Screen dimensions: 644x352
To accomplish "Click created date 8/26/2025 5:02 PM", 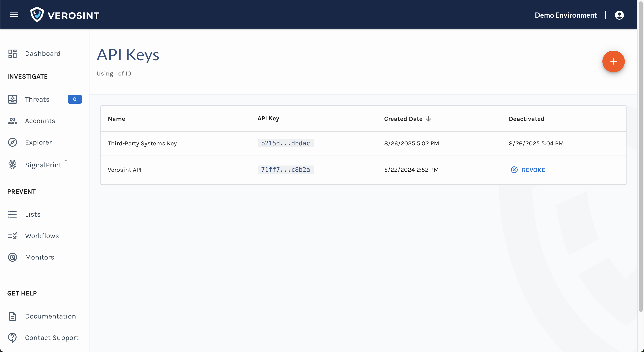I will [411, 144].
